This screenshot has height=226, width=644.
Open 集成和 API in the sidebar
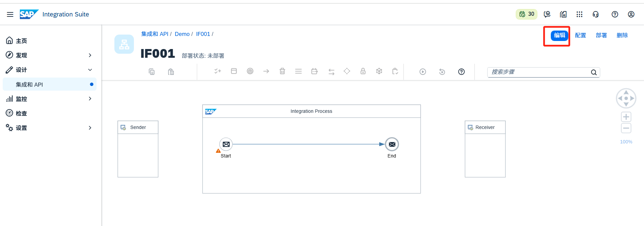[x=50, y=84]
